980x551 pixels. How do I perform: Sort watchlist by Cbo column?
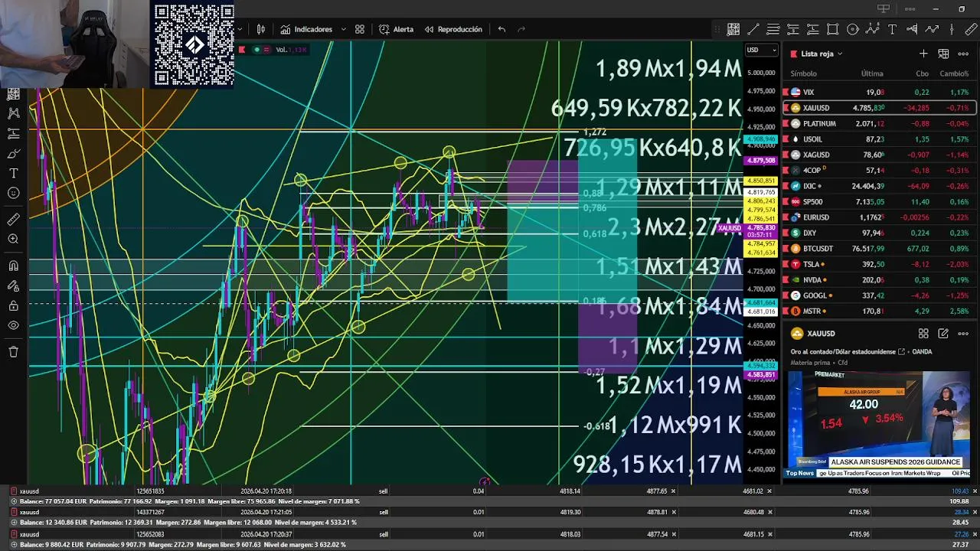[923, 73]
